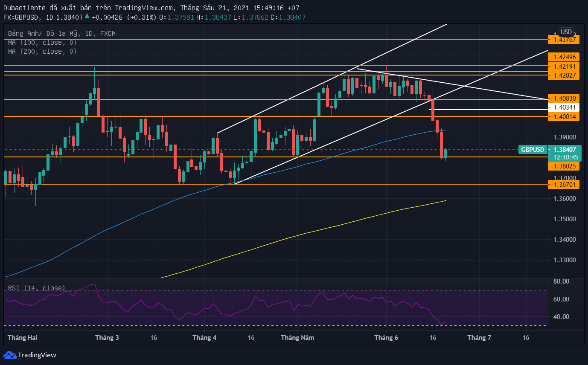Image resolution: width=588 pixels, height=365 pixels.
Task: Click the 40.00 RSI axis value
Action: point(561,317)
